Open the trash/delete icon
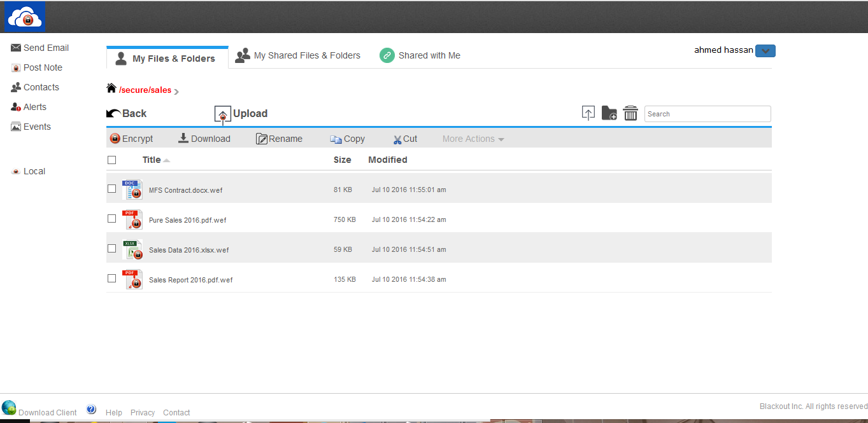 tap(630, 113)
